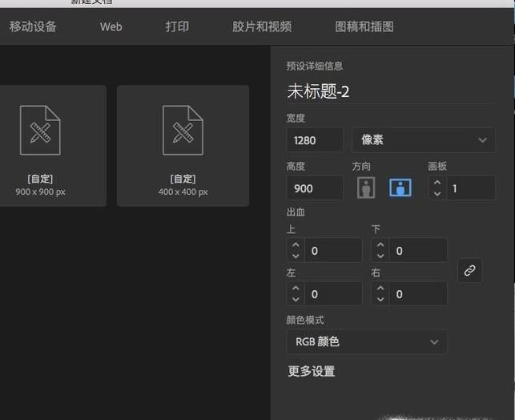Decrease the artboard count
This screenshot has height=420, width=515.
(x=437, y=193)
